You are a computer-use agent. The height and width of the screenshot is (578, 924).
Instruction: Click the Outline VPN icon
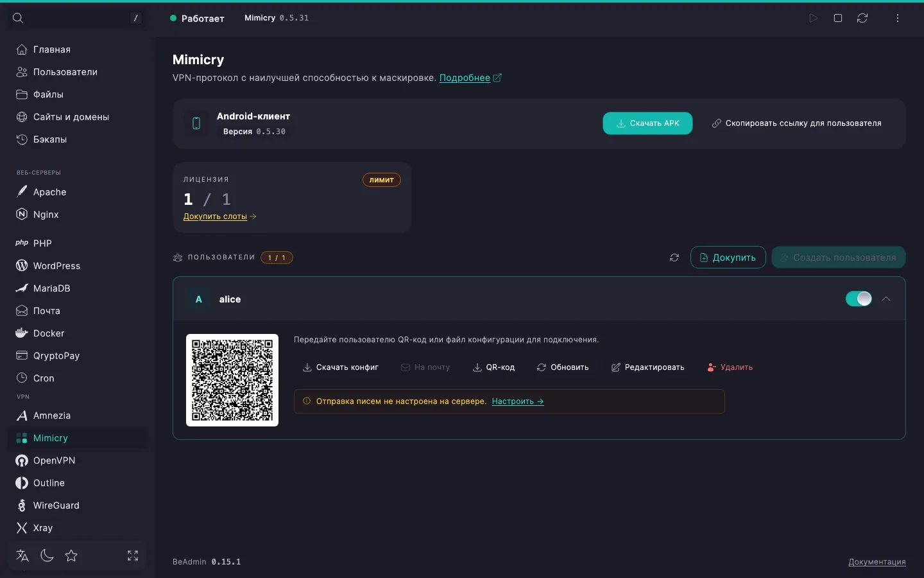[22, 483]
